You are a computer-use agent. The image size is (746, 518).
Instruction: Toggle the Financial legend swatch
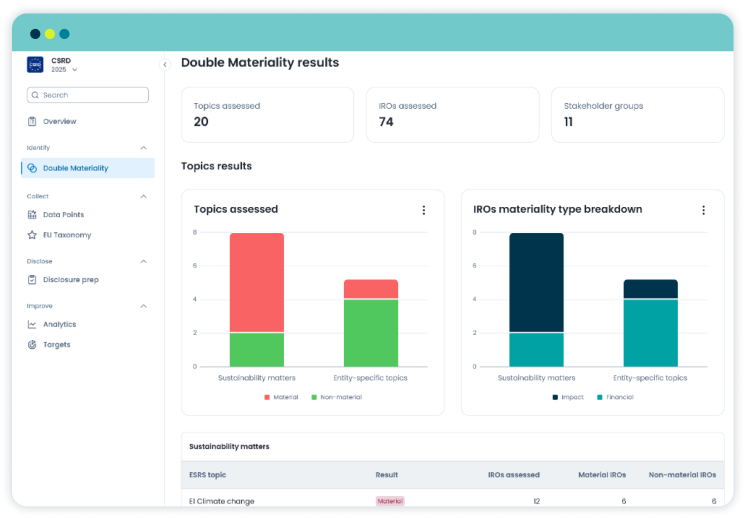tap(599, 397)
